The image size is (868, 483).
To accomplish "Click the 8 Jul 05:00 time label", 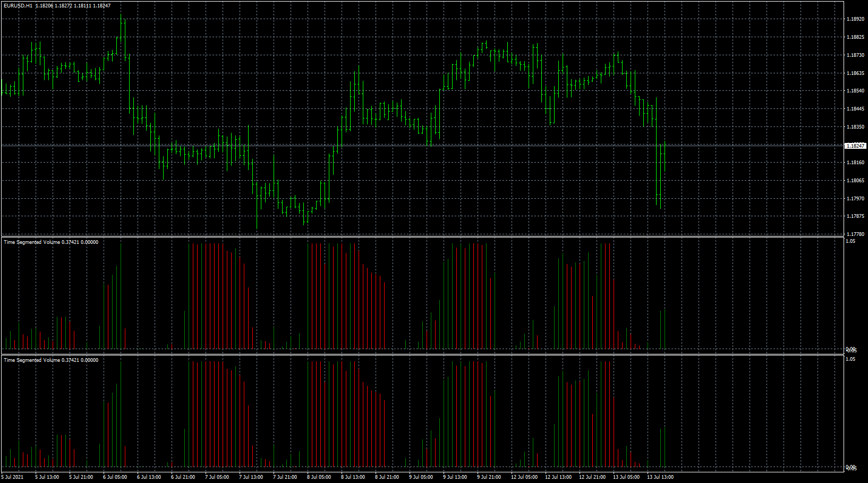I will point(319,477).
